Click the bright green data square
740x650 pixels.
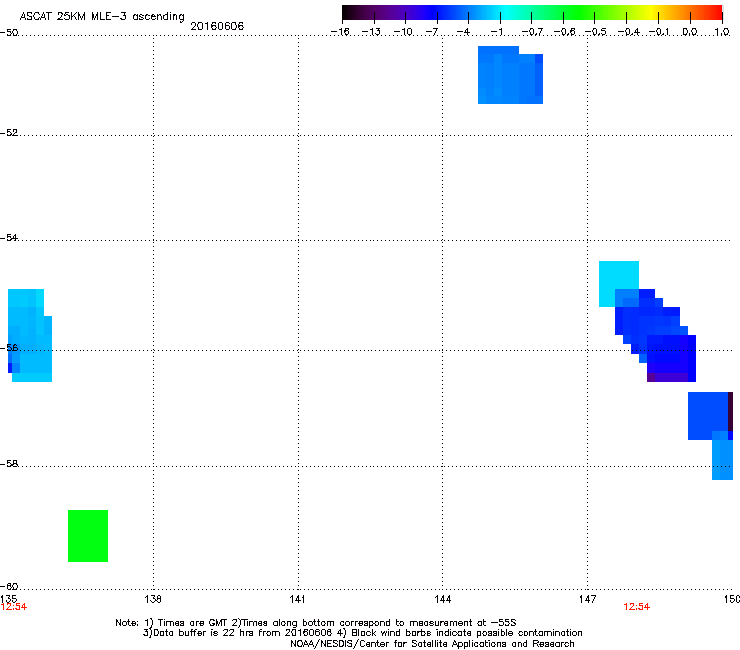point(88,536)
